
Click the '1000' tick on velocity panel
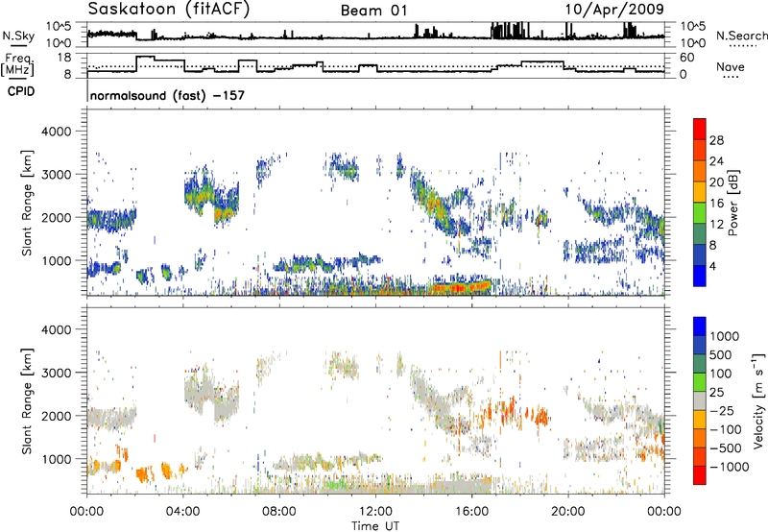(56, 459)
